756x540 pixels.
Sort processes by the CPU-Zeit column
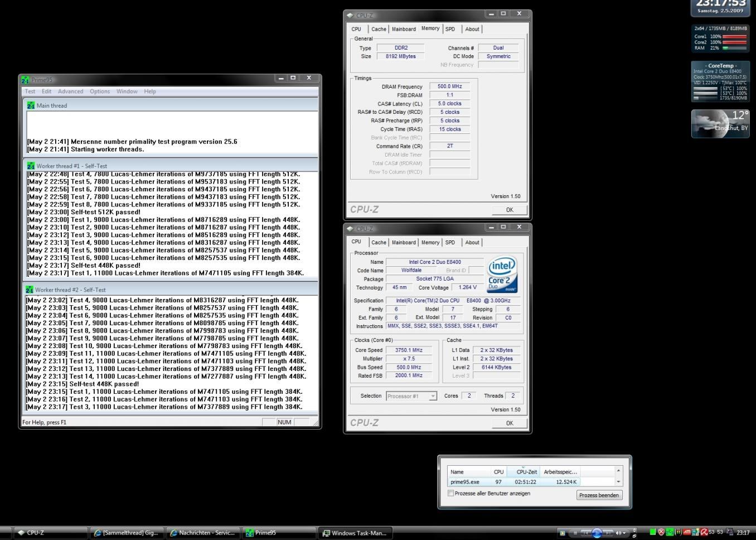pyautogui.click(x=523, y=472)
